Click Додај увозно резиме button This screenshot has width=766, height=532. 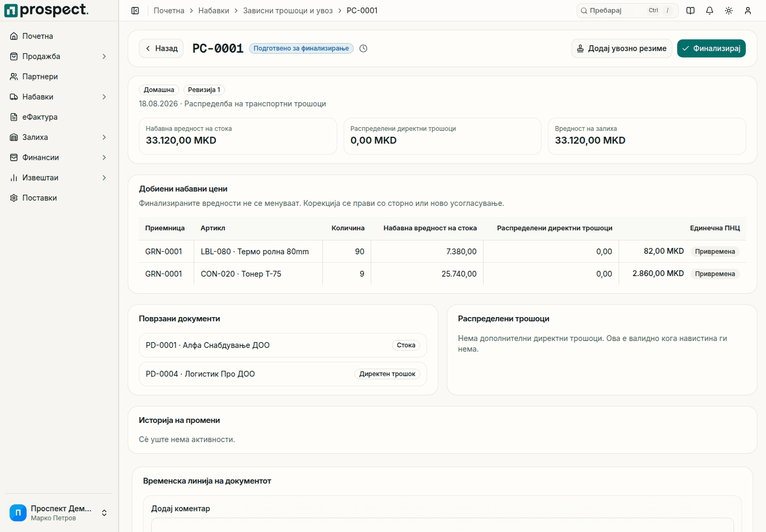(x=622, y=48)
